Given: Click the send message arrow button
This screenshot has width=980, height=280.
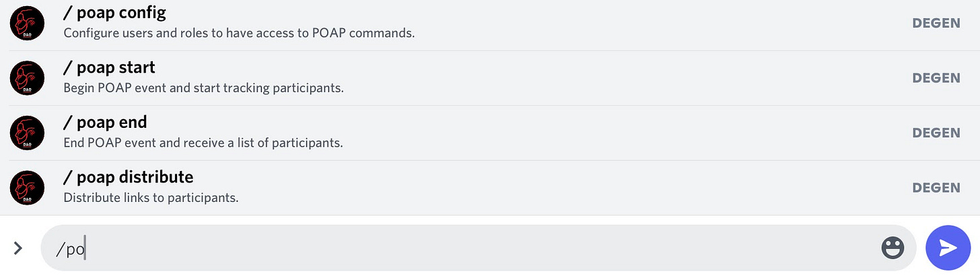Looking at the screenshot, I should (x=948, y=248).
